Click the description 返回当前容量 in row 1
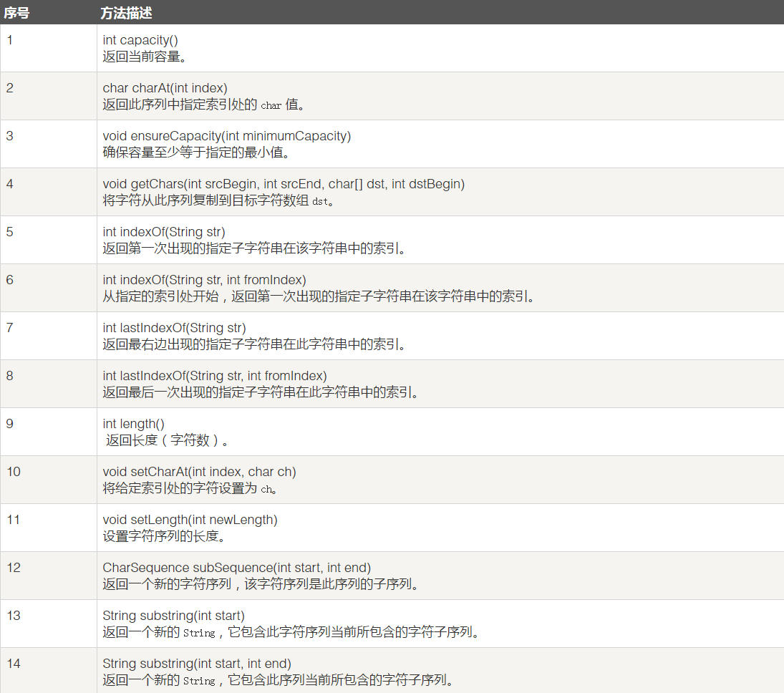The image size is (784, 693). pyautogui.click(x=145, y=57)
